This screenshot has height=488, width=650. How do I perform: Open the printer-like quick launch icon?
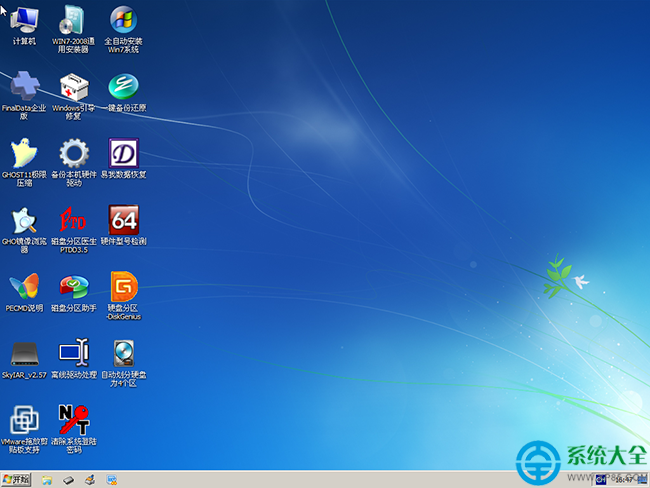pyautogui.click(x=90, y=480)
